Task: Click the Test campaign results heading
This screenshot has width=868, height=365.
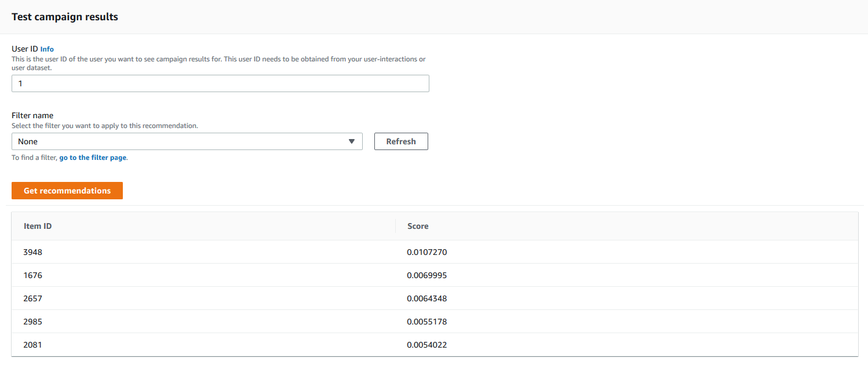Action: tap(64, 17)
